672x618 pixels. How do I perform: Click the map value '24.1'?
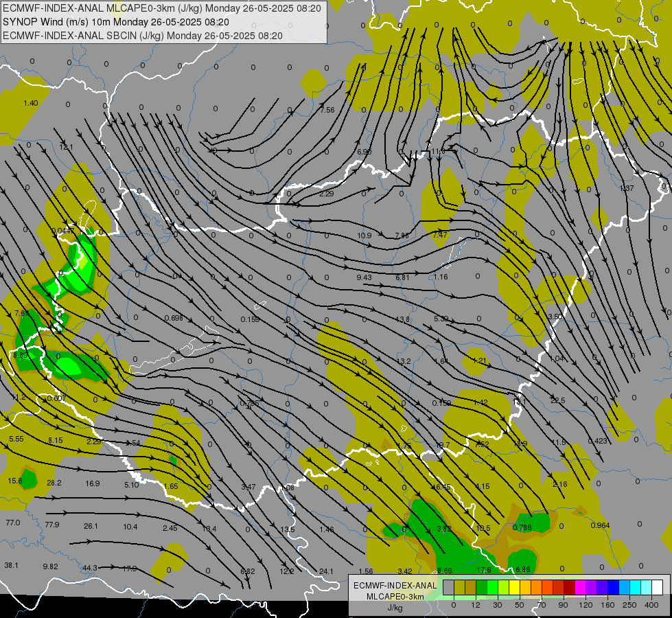tap(326, 571)
